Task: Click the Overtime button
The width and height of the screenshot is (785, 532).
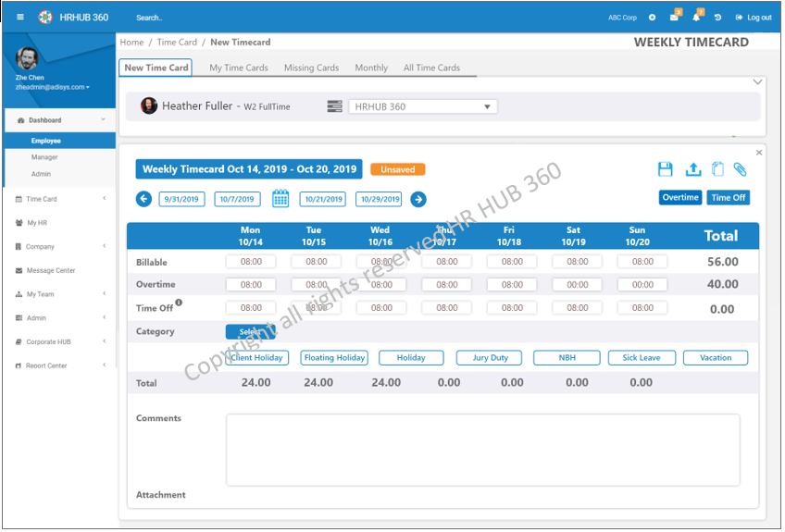Action: [x=680, y=197]
